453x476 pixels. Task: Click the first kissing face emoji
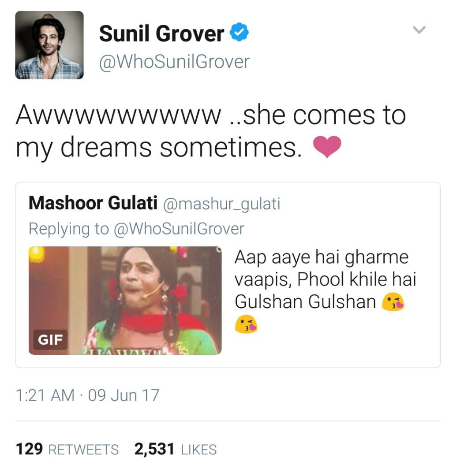(393, 301)
